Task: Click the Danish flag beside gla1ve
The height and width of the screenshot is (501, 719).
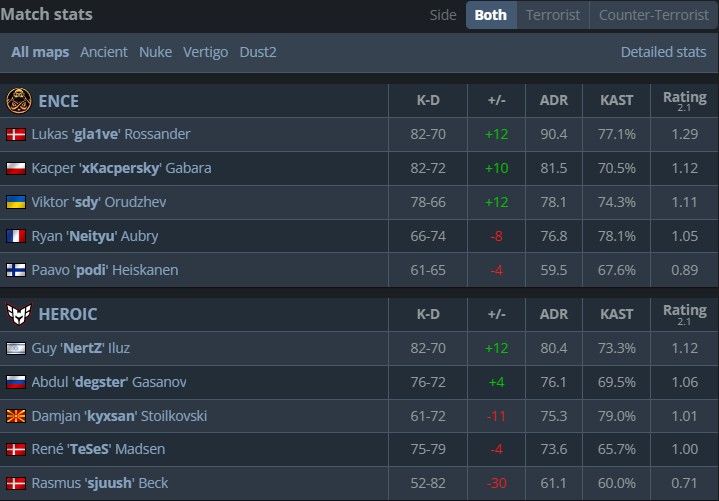Action: [x=16, y=134]
